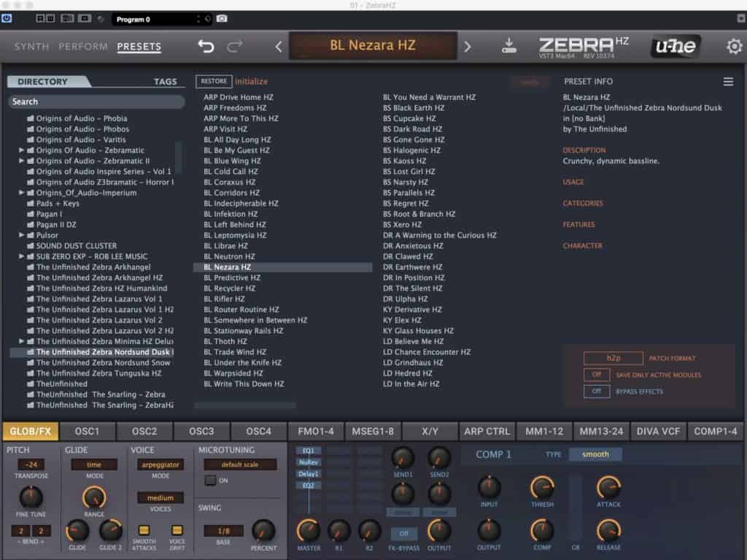747x560 pixels.
Task: Click the R read automation icon
Action: [x=40, y=18]
